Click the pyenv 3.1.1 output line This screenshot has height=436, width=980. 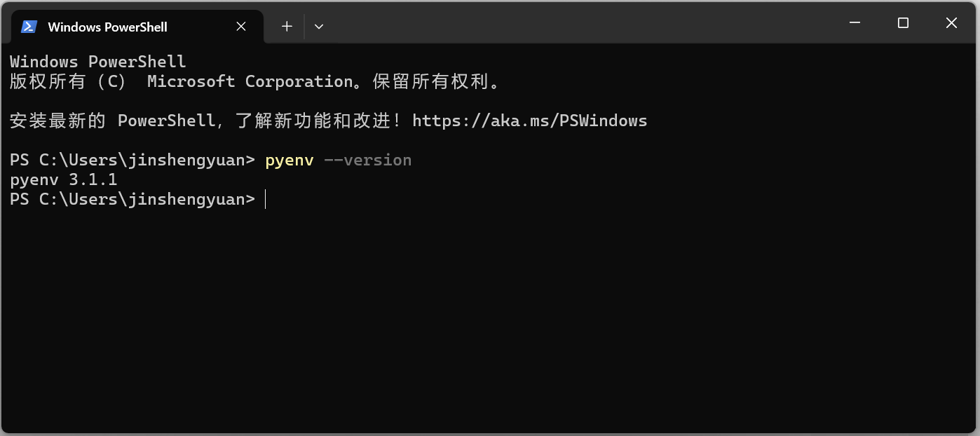tap(64, 180)
